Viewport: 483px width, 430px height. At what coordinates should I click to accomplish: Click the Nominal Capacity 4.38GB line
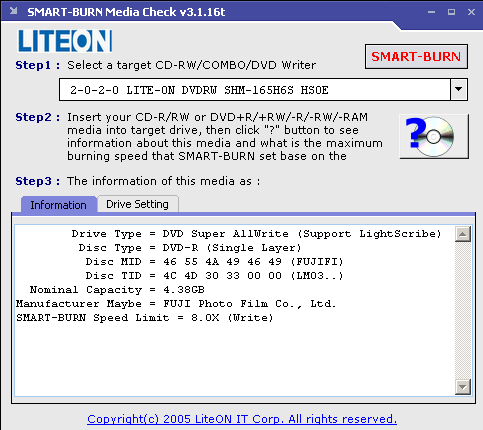point(117,290)
